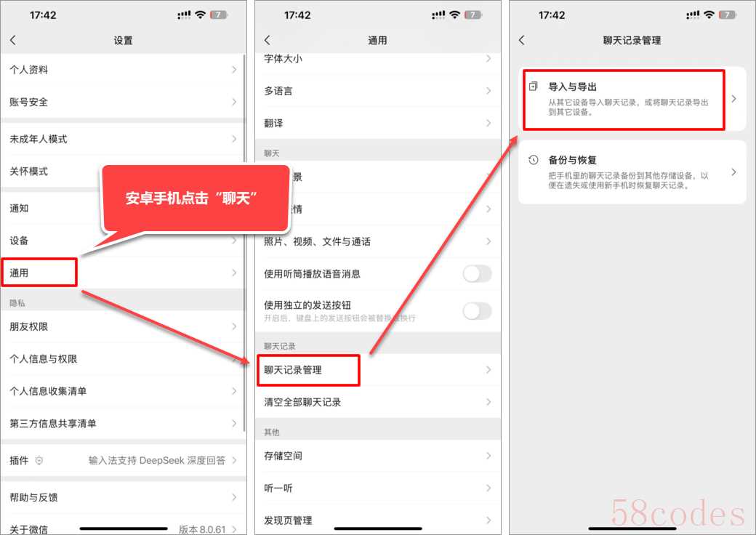This screenshot has height=535, width=756.
Task: Open 关怀模式 entry
Action: [x=123, y=171]
